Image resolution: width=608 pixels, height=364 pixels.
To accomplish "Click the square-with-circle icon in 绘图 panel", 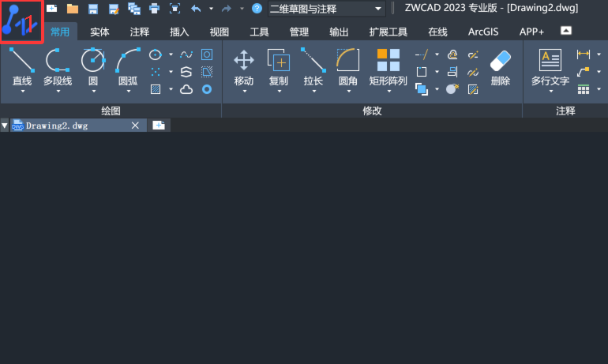I will 207,54.
